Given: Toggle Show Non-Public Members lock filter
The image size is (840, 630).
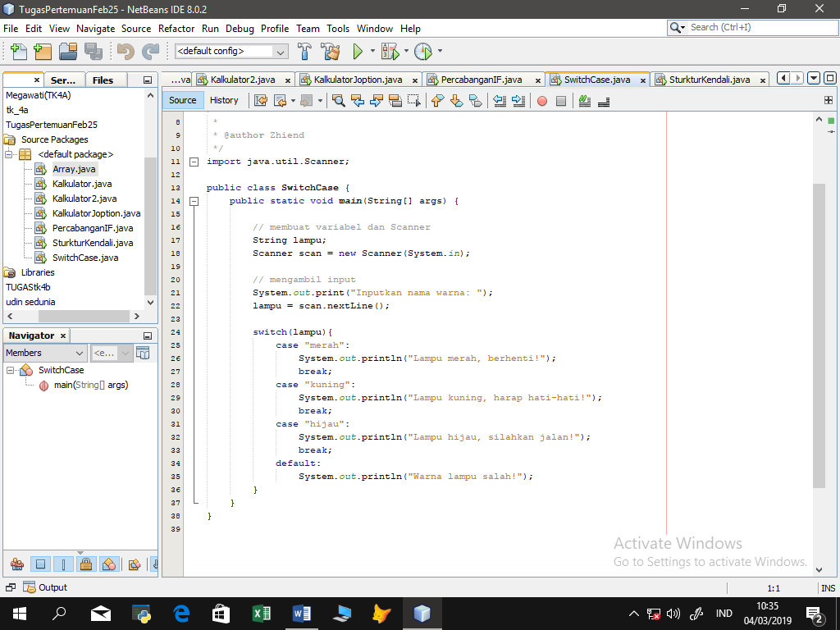Looking at the screenshot, I should pos(85,564).
